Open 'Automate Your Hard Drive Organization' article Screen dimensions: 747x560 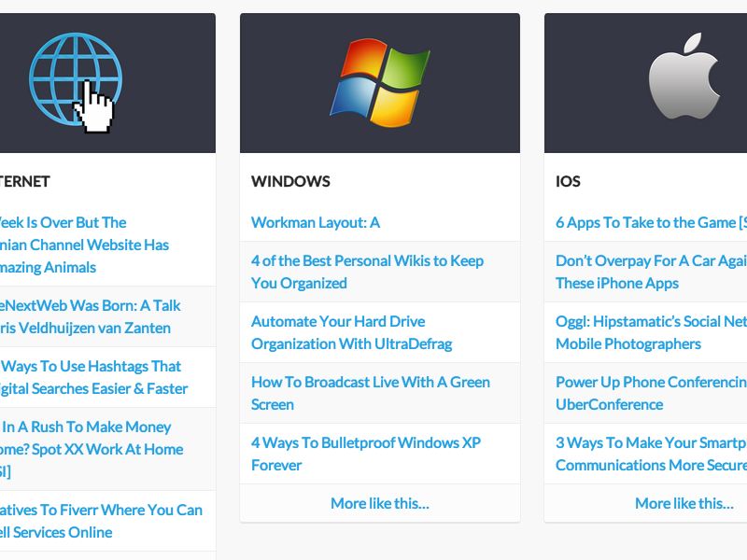(x=352, y=332)
